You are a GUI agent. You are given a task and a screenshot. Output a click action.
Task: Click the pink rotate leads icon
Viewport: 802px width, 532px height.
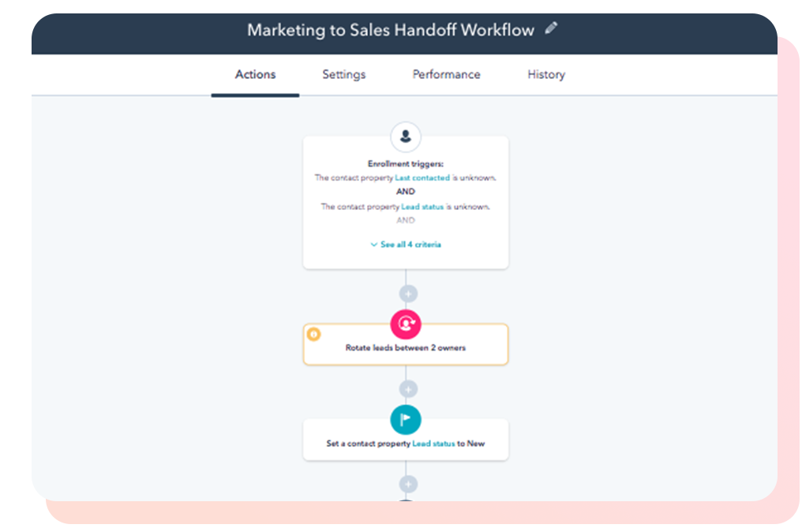(406, 324)
